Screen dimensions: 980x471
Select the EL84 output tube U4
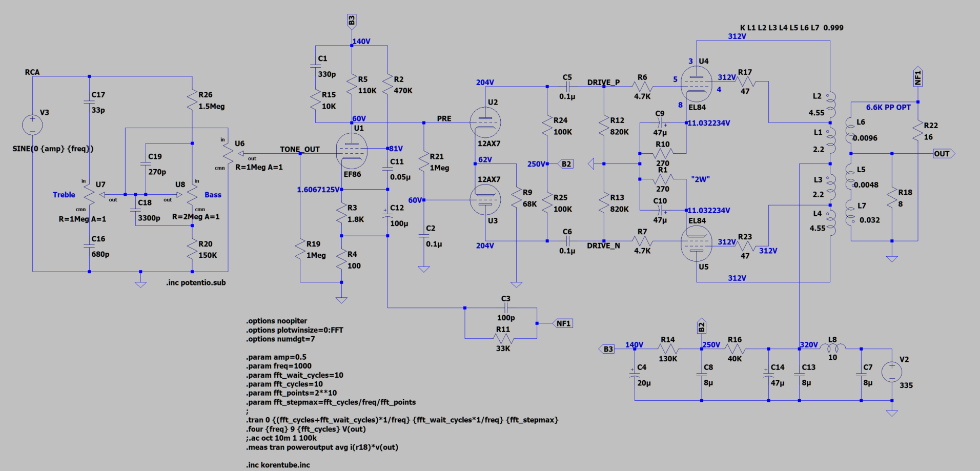(x=696, y=85)
